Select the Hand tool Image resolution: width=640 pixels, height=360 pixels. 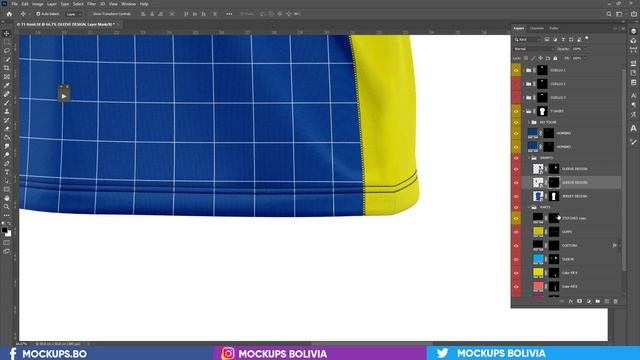click(7, 198)
